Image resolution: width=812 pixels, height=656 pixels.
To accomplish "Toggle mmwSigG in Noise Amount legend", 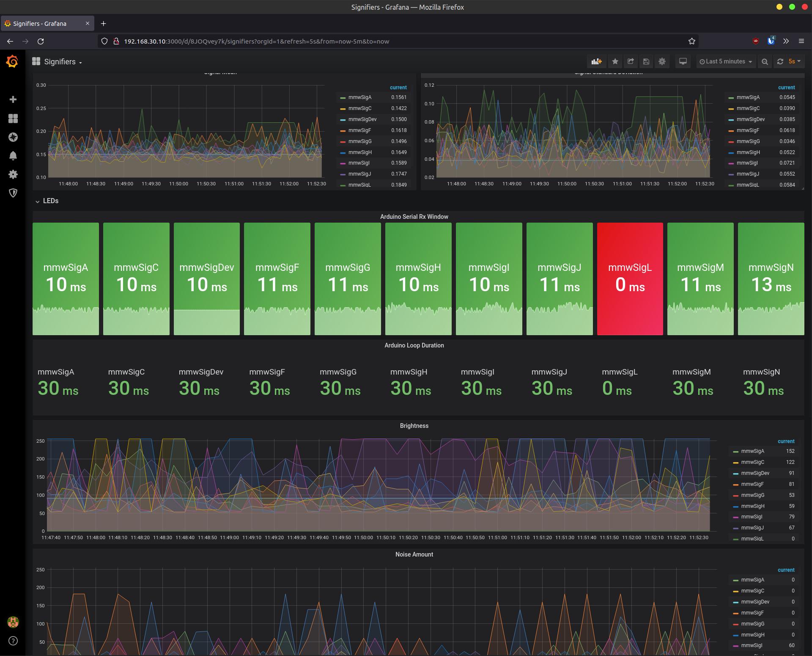I will [x=753, y=624].
